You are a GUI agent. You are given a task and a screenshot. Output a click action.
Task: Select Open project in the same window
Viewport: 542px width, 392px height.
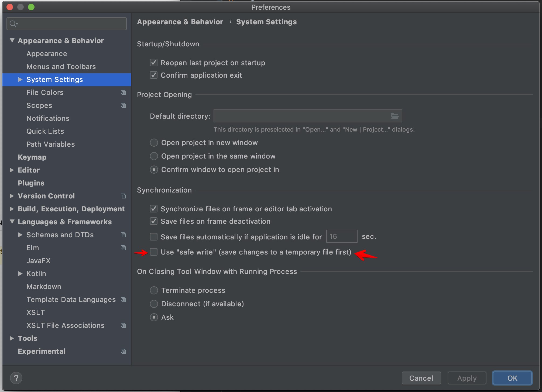pos(154,156)
